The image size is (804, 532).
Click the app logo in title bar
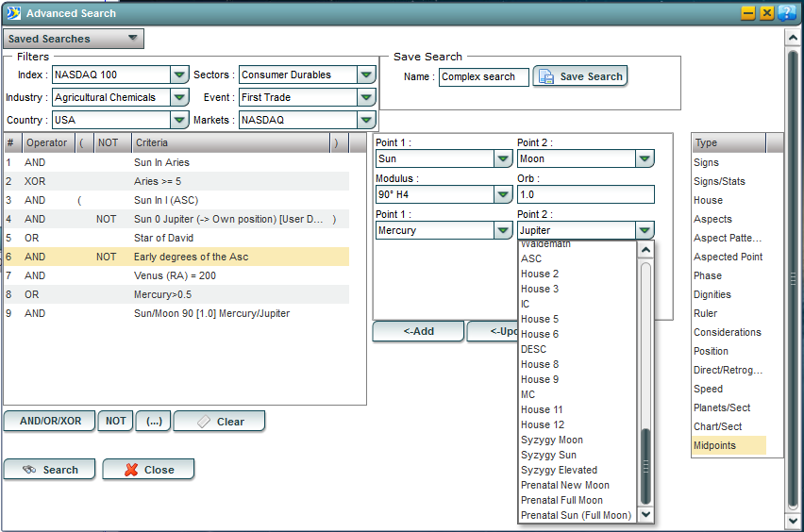point(13,13)
